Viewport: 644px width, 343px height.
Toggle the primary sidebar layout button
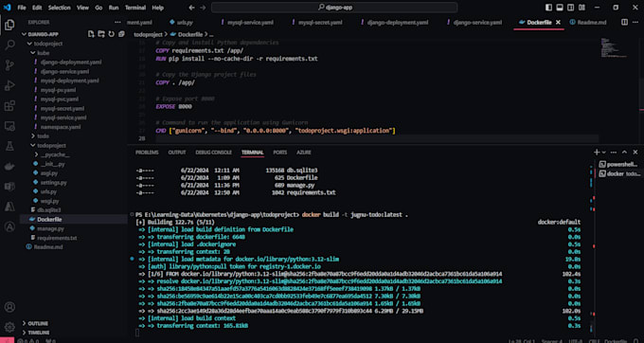tap(548, 8)
